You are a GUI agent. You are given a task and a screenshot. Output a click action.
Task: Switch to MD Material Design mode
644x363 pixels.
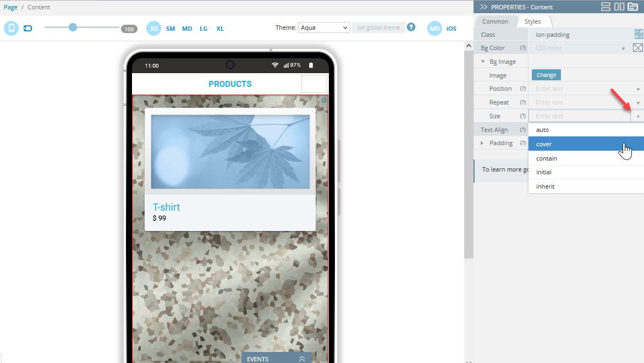point(434,29)
